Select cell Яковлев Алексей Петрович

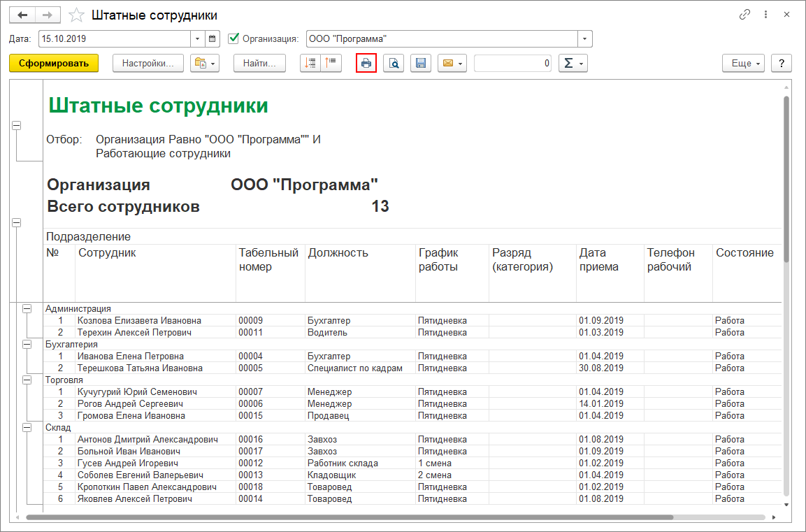click(x=155, y=498)
